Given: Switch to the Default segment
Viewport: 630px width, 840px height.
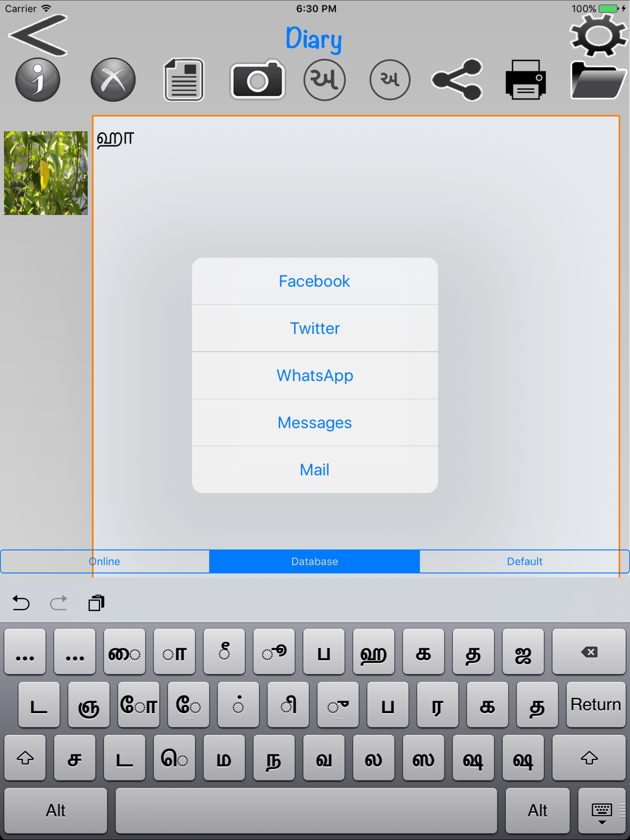Looking at the screenshot, I should pos(524,561).
